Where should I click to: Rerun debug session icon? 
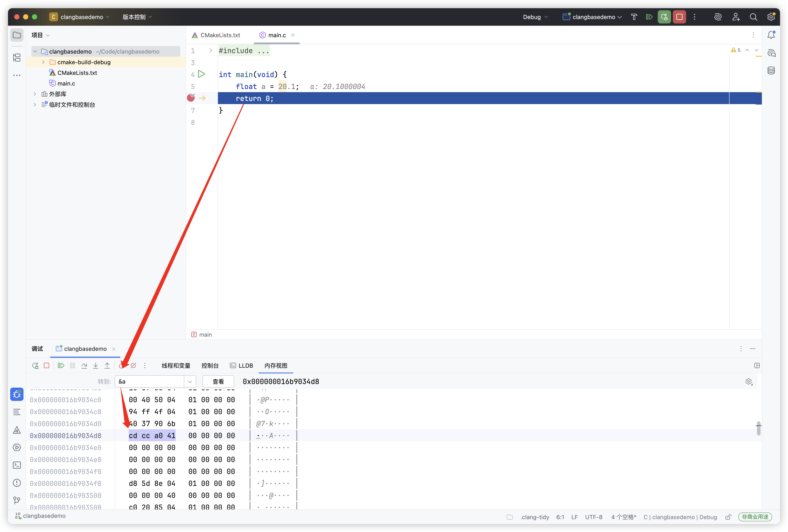coord(35,365)
